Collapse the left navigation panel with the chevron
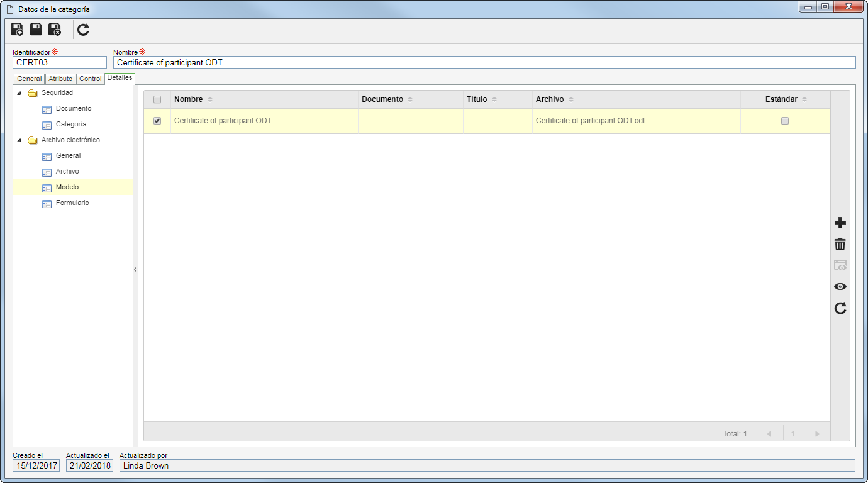The height and width of the screenshot is (483, 868). click(x=135, y=269)
